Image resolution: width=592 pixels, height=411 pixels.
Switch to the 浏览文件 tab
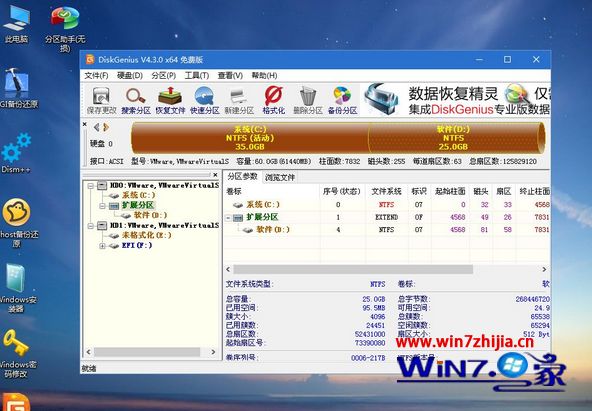pos(280,177)
